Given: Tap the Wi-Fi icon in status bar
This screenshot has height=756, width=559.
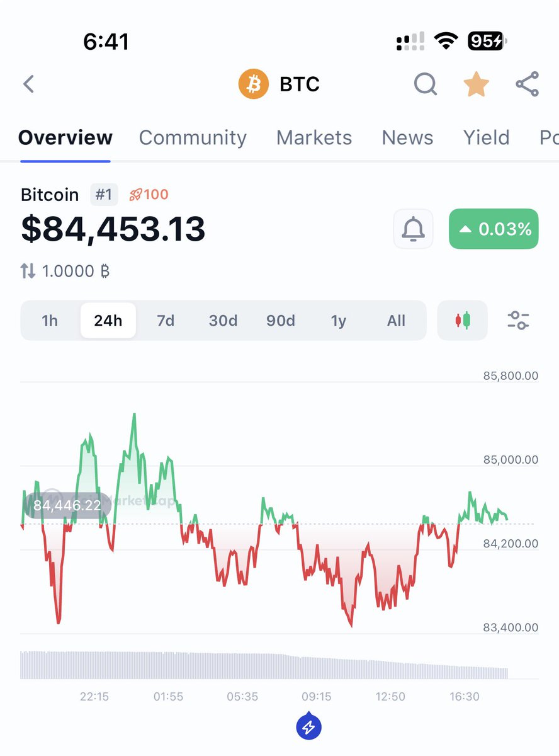Looking at the screenshot, I should [447, 42].
